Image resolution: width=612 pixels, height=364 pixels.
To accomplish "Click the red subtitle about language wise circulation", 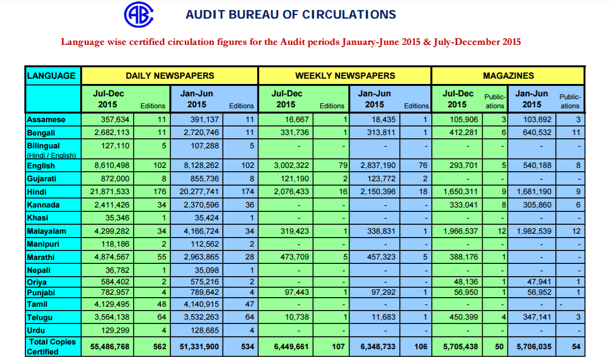I will click(291, 42).
